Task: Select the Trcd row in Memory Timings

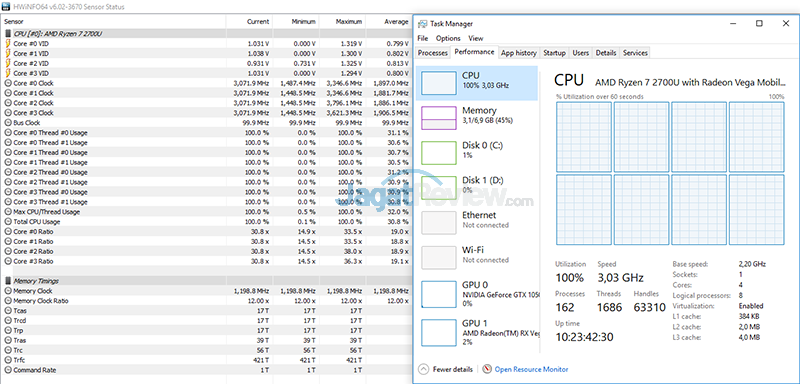Action: click(206, 321)
